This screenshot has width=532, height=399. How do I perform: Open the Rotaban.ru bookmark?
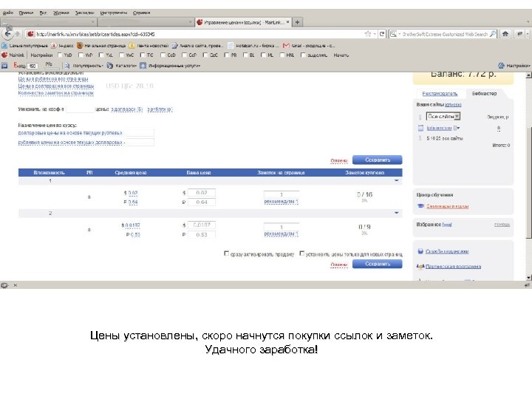[253, 46]
